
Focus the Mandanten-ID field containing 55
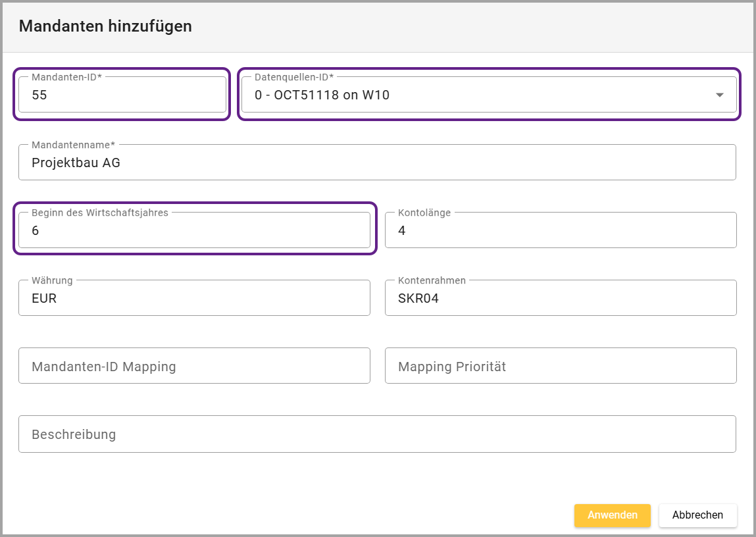click(122, 95)
